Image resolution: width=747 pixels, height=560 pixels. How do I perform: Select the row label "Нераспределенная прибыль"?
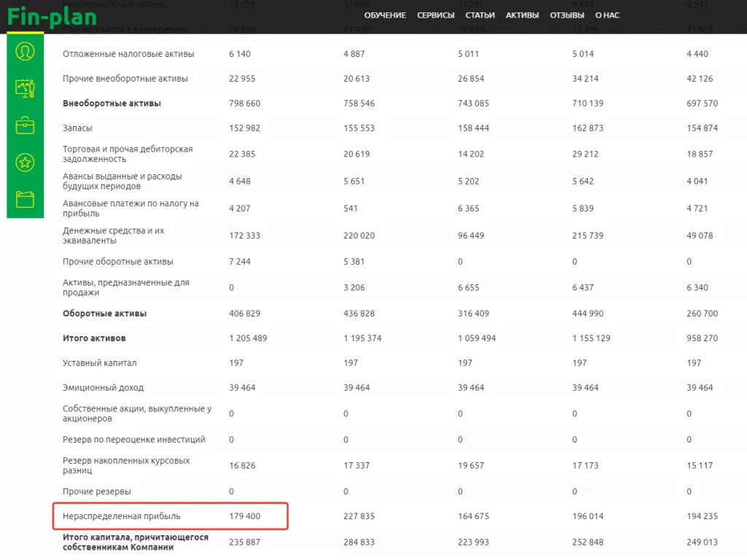(x=122, y=516)
